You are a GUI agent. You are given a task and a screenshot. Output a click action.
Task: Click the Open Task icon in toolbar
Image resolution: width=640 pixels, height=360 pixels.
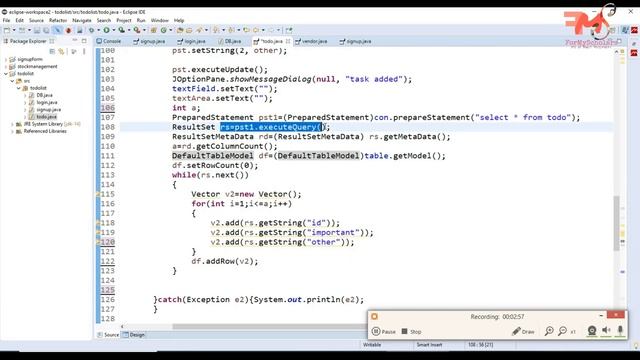click(189, 30)
